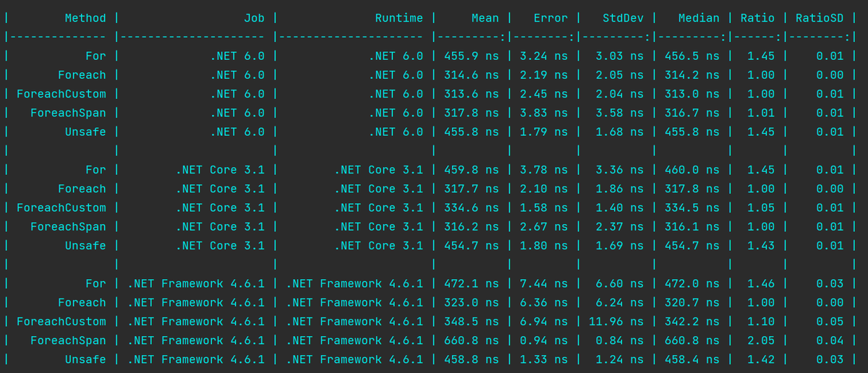Click the 'Mean' column header
The width and height of the screenshot is (868, 373).
[485, 18]
